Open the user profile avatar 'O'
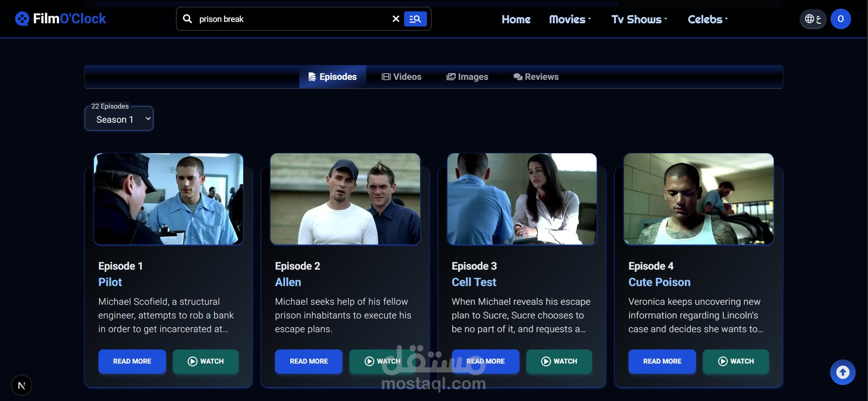 pyautogui.click(x=841, y=19)
